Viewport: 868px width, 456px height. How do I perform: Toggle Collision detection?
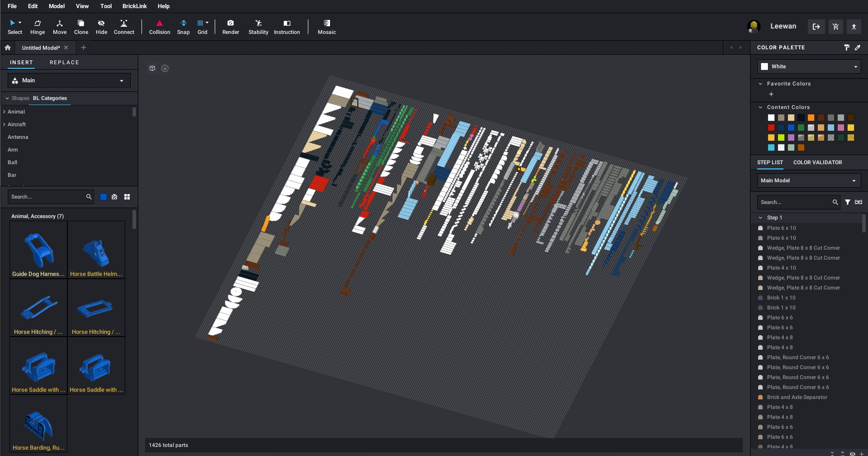[x=160, y=27]
